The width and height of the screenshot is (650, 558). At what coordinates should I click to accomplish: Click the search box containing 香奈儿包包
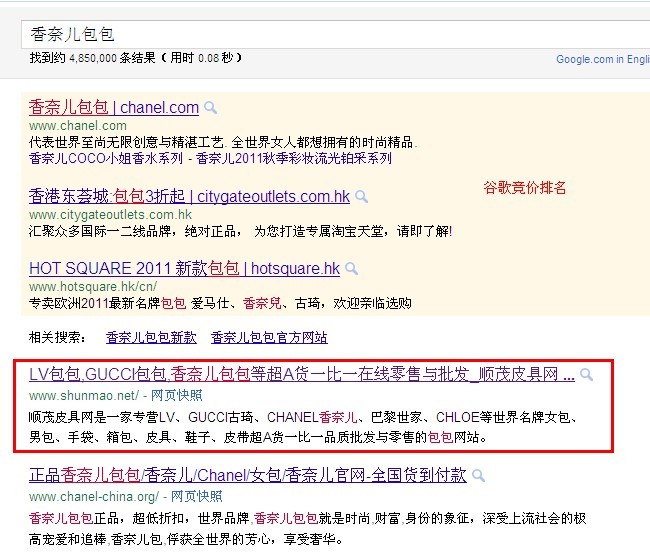335,34
